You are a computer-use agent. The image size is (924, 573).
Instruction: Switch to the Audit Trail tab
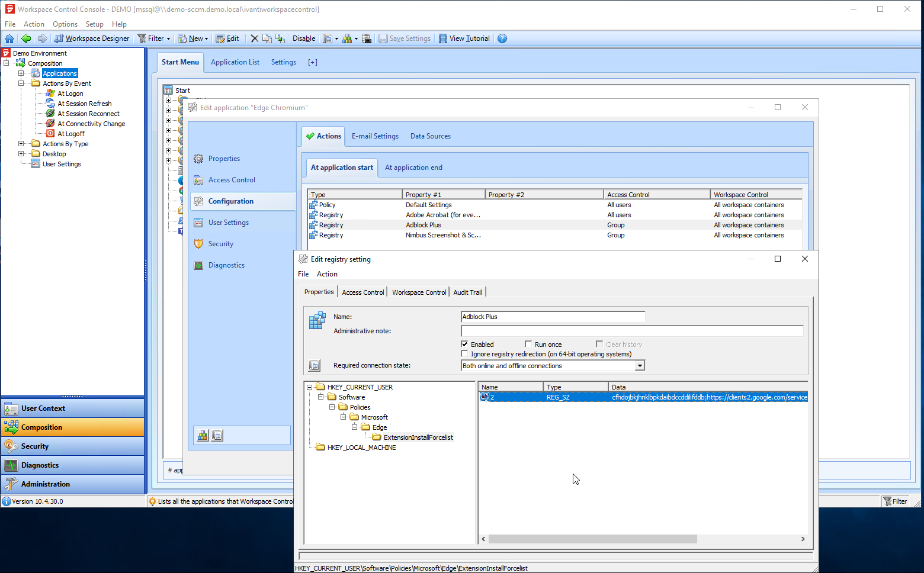click(467, 292)
